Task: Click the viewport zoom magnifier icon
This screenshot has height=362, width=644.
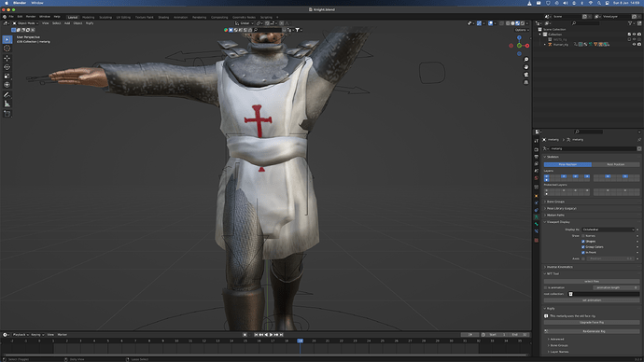Action: [526, 60]
